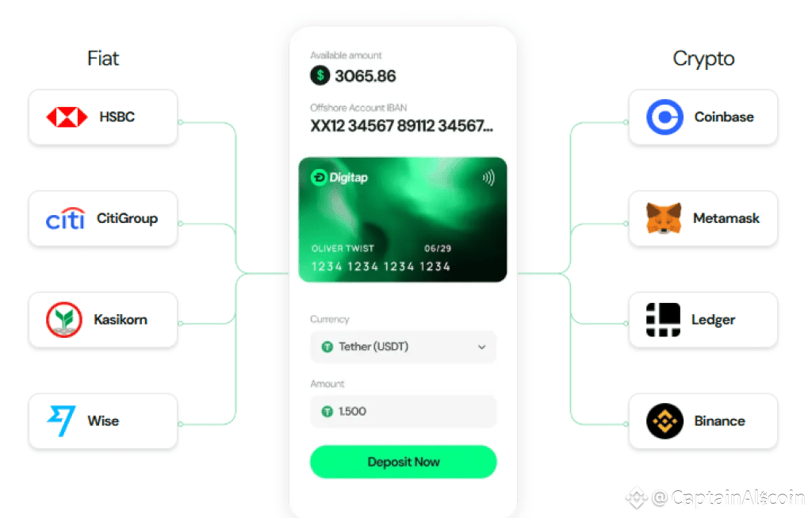The height and width of the screenshot is (518, 812).
Task: Click the Kasikorn green leaf logo
Action: pyautogui.click(x=64, y=320)
